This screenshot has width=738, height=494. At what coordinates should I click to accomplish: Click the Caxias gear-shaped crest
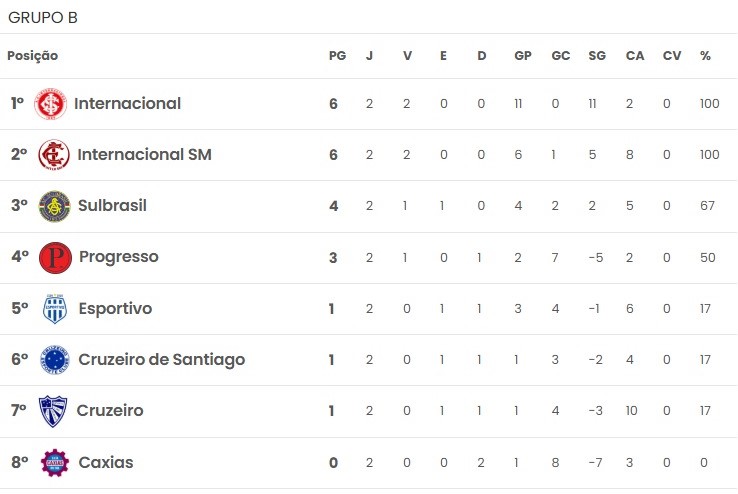coord(55,462)
